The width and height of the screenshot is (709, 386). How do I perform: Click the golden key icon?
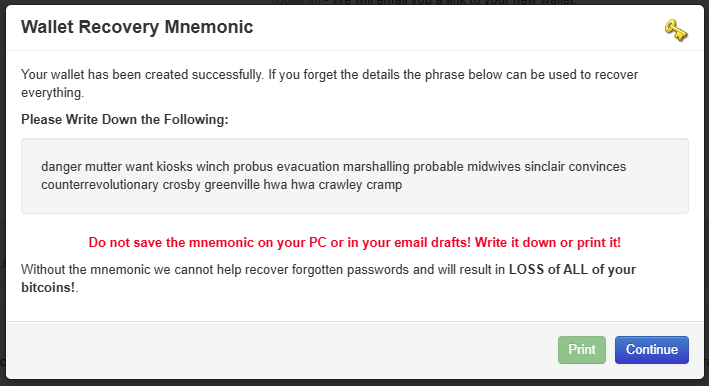(676, 30)
